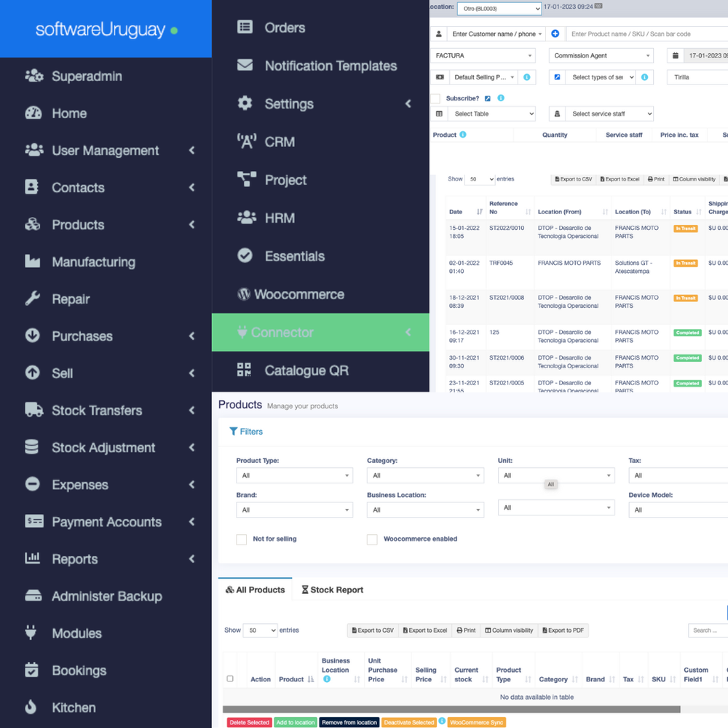
Task: Click the CRM icon in the menu
Action: coord(246,141)
